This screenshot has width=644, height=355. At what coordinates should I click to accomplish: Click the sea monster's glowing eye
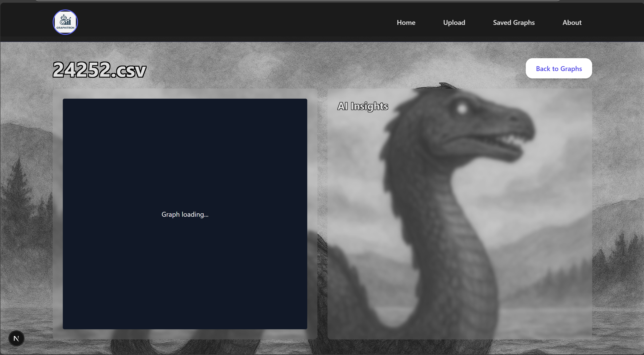click(x=462, y=109)
